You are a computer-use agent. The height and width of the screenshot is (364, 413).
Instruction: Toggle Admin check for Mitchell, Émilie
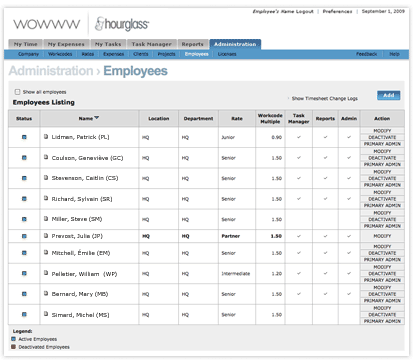(349, 253)
